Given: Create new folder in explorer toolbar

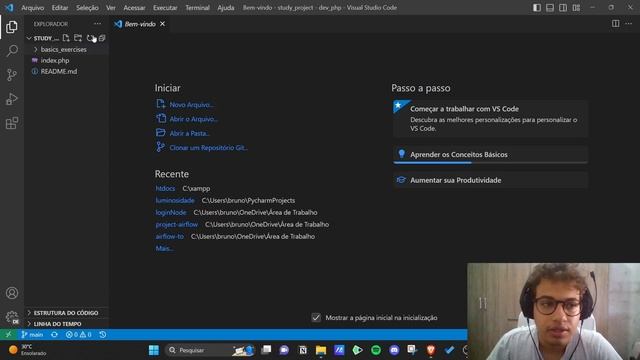Looking at the screenshot, I should pos(78,38).
